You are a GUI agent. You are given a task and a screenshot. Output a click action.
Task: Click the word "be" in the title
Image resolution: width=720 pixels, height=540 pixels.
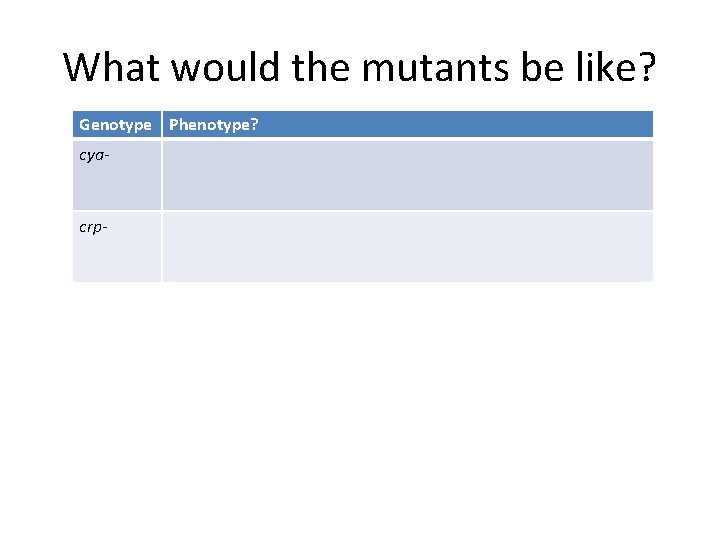(526, 67)
